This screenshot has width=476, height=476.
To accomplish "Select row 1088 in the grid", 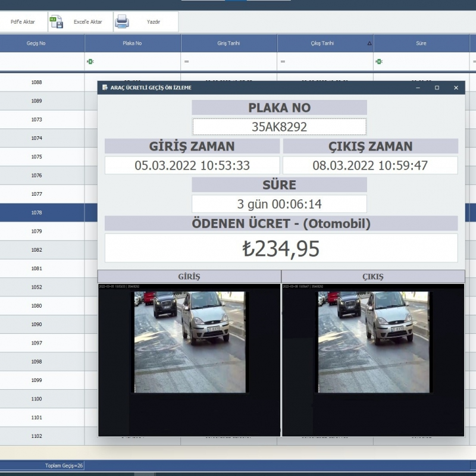I will click(x=36, y=82).
